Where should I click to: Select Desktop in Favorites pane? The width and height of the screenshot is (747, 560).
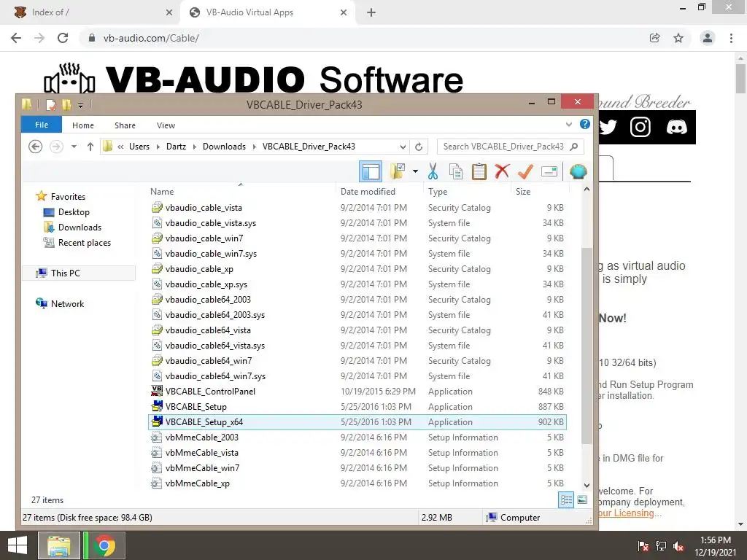[x=74, y=212]
